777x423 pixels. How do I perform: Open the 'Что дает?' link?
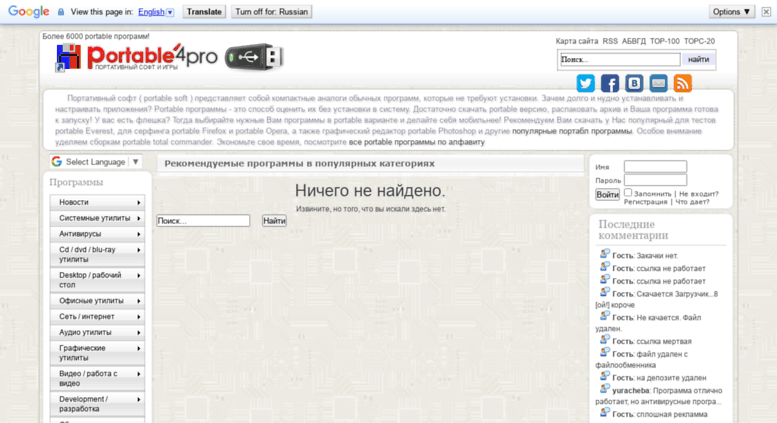(692, 202)
